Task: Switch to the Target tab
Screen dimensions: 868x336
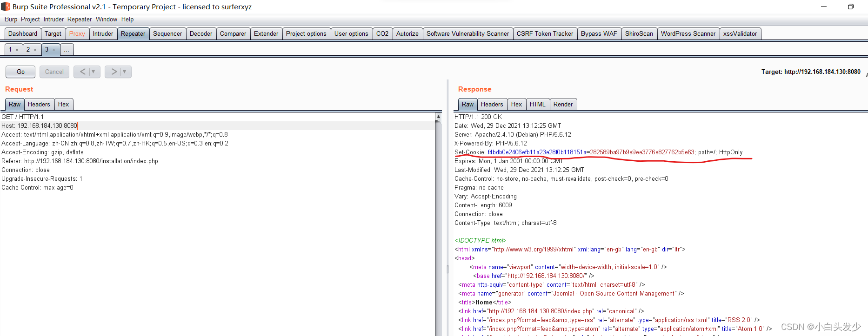Action: coord(53,33)
